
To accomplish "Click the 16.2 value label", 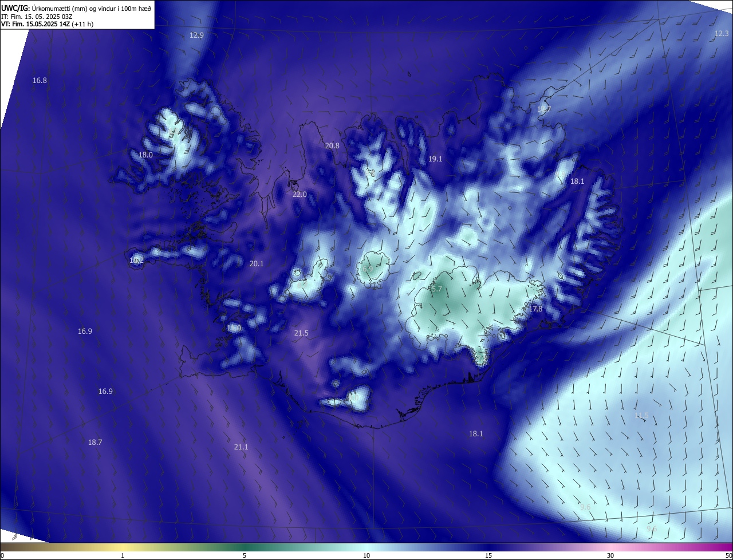I will (x=136, y=260).
